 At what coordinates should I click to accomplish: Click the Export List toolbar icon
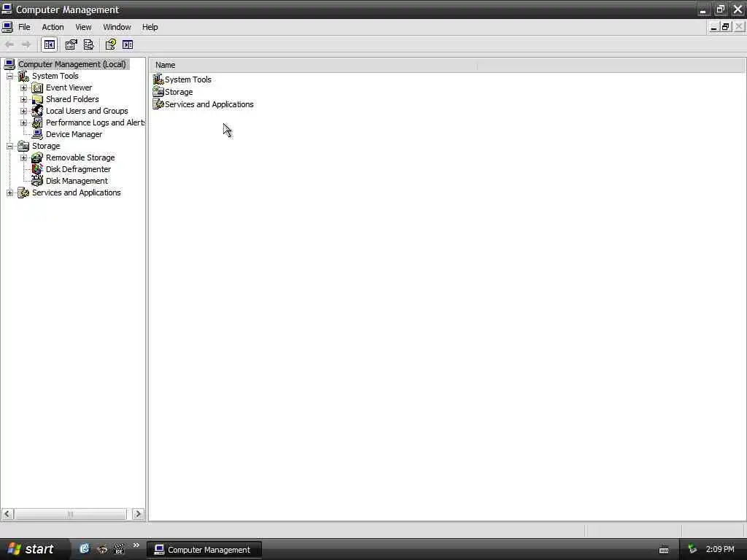pyautogui.click(x=88, y=44)
